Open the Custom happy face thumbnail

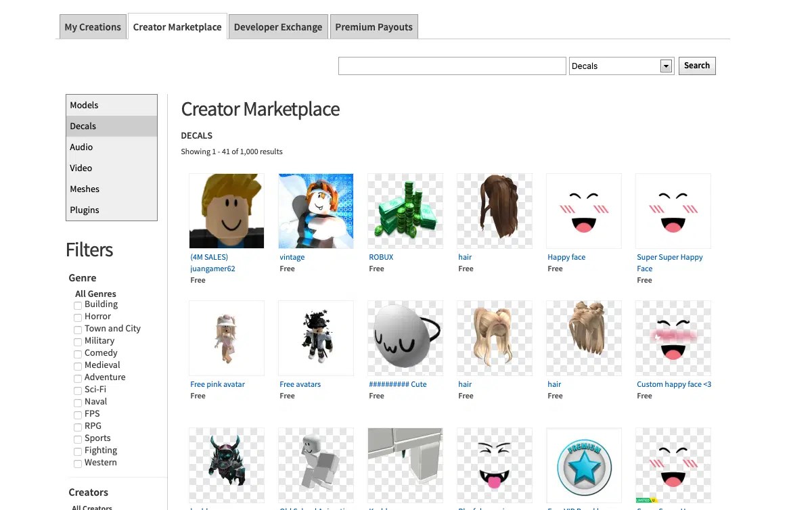[673, 338]
